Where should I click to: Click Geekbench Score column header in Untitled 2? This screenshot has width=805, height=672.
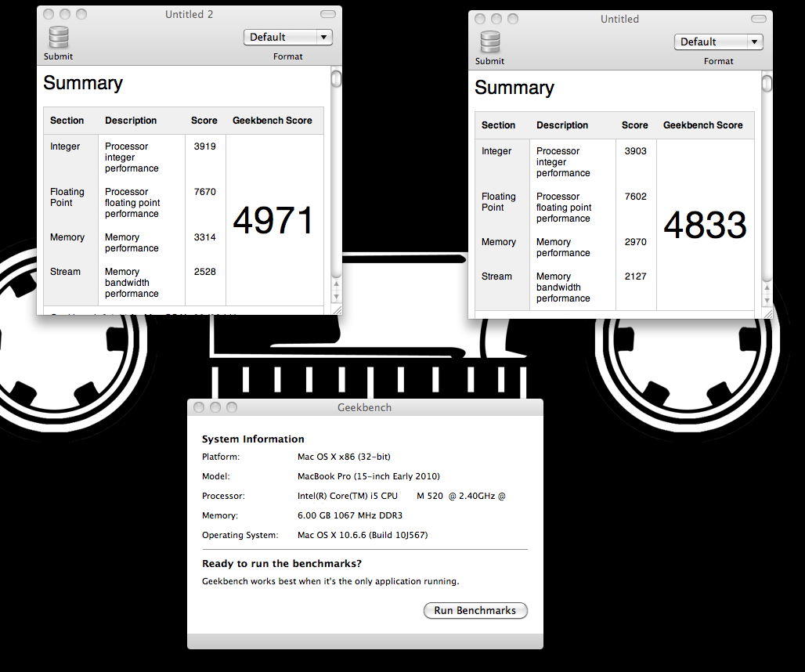tap(272, 120)
